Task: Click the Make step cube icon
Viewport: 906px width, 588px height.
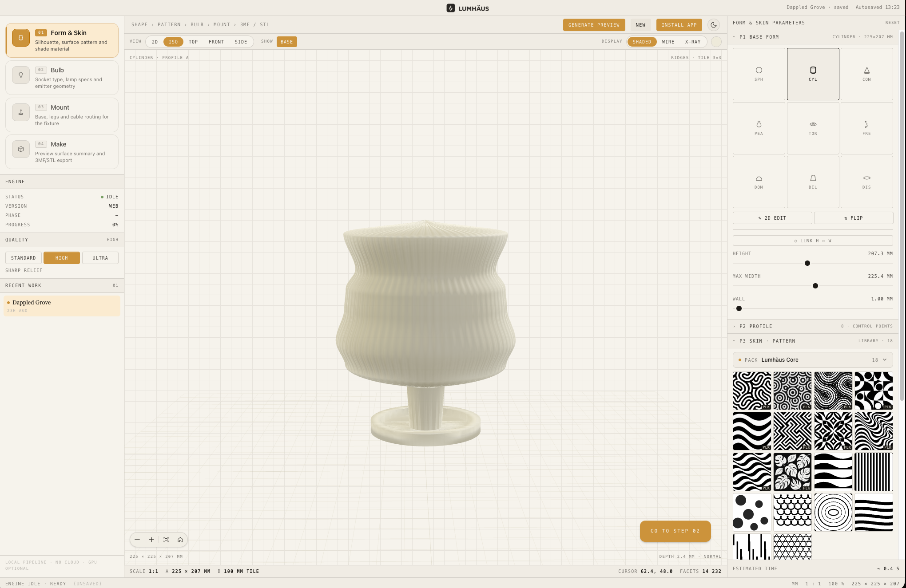Action: coord(21,149)
